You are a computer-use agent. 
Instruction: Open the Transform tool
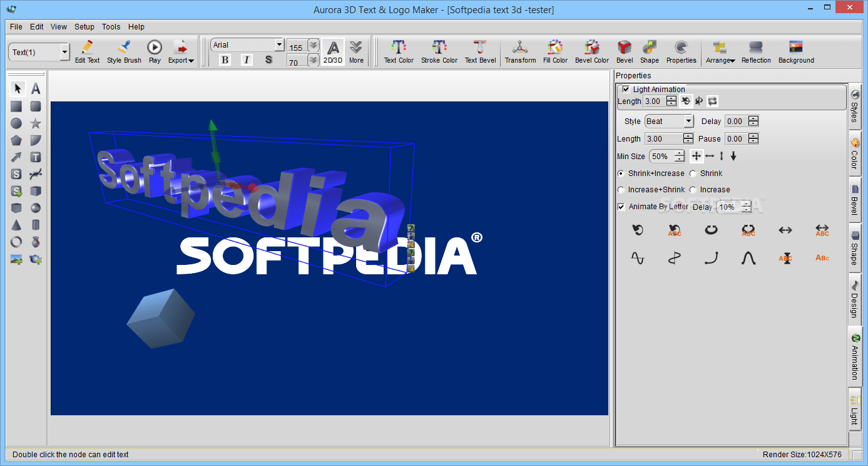tap(521, 51)
